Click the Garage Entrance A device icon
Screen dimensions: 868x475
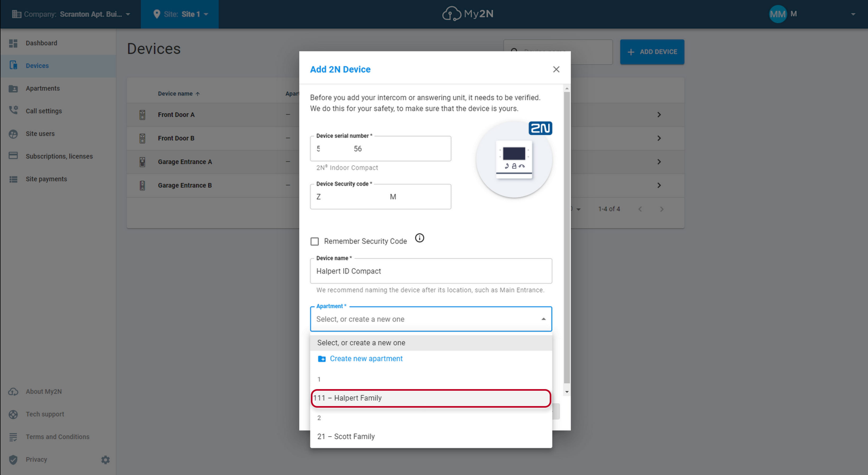point(142,162)
